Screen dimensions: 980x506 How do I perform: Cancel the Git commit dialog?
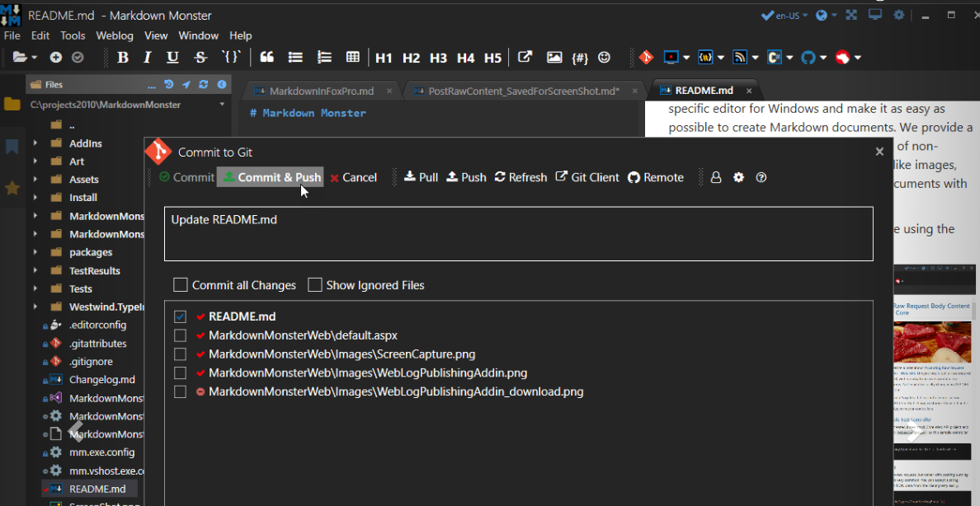[x=353, y=177]
